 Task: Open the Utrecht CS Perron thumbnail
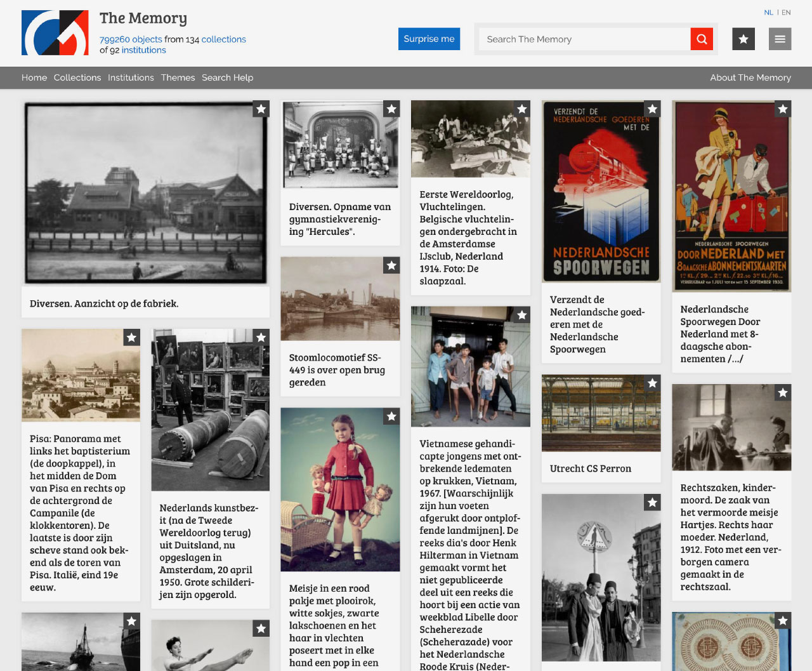601,413
